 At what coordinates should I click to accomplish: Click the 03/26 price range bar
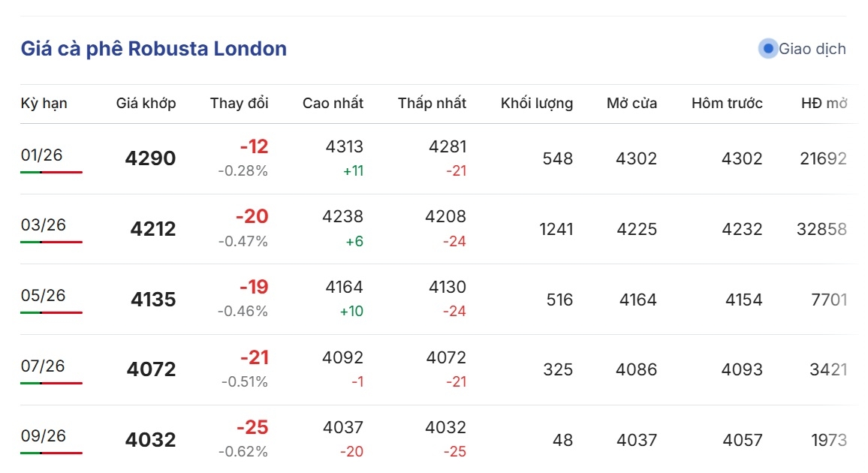[51, 243]
